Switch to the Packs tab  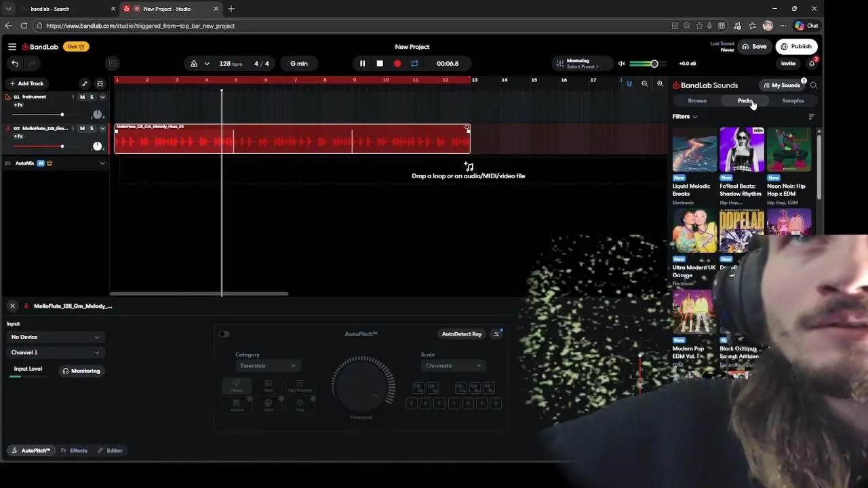[x=745, y=101]
